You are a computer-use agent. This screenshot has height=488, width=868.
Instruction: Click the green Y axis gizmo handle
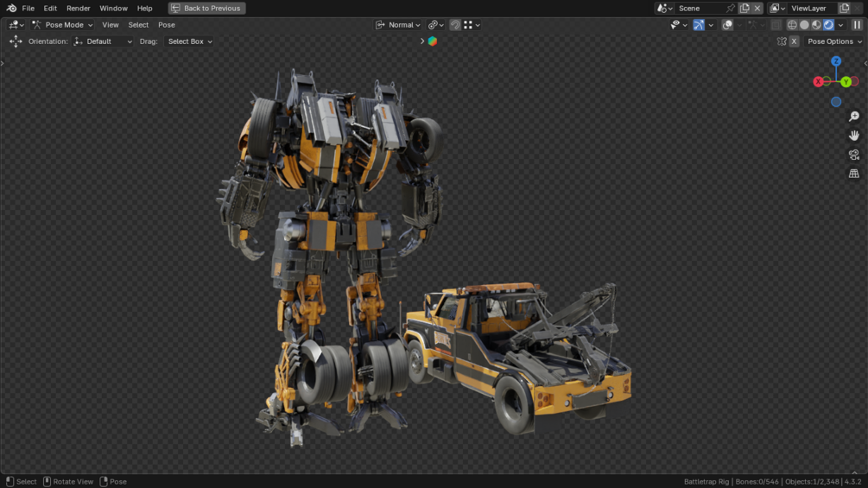click(846, 82)
